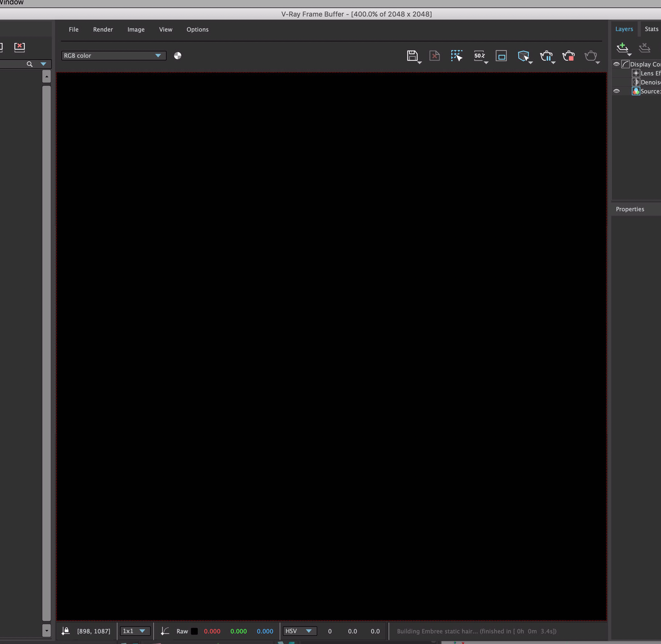
Task: Click the 50% test resolution icon
Action: 479,56
